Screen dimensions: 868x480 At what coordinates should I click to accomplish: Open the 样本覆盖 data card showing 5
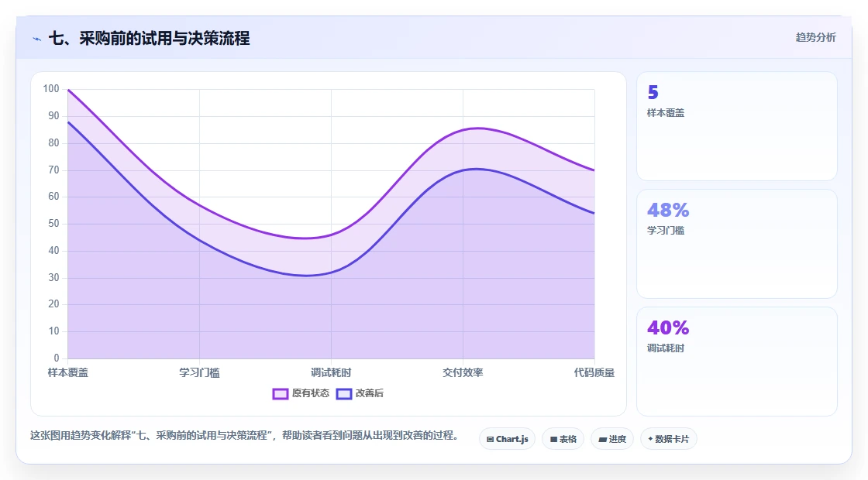pos(737,126)
